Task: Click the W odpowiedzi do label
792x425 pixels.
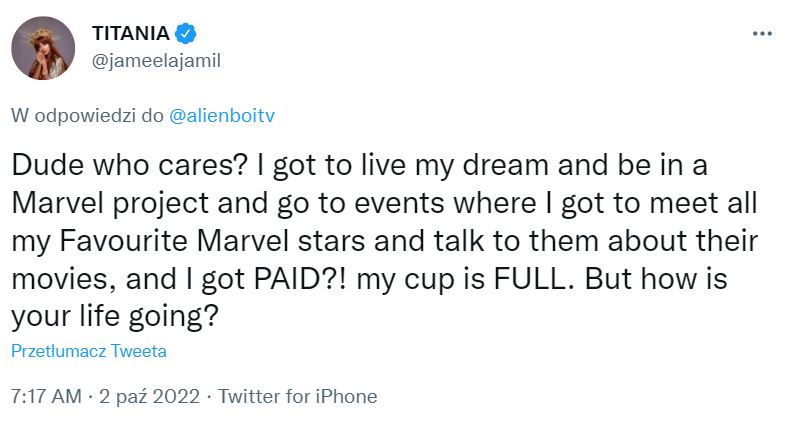Action: [87, 114]
